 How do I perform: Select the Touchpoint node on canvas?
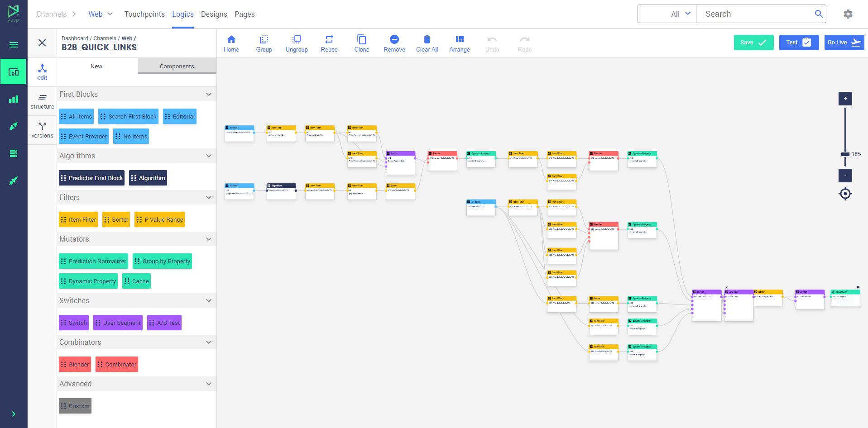[845, 298]
